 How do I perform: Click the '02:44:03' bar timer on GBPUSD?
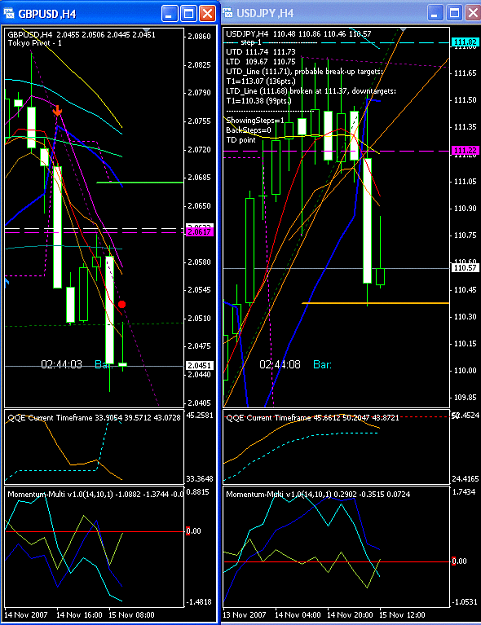coord(61,364)
